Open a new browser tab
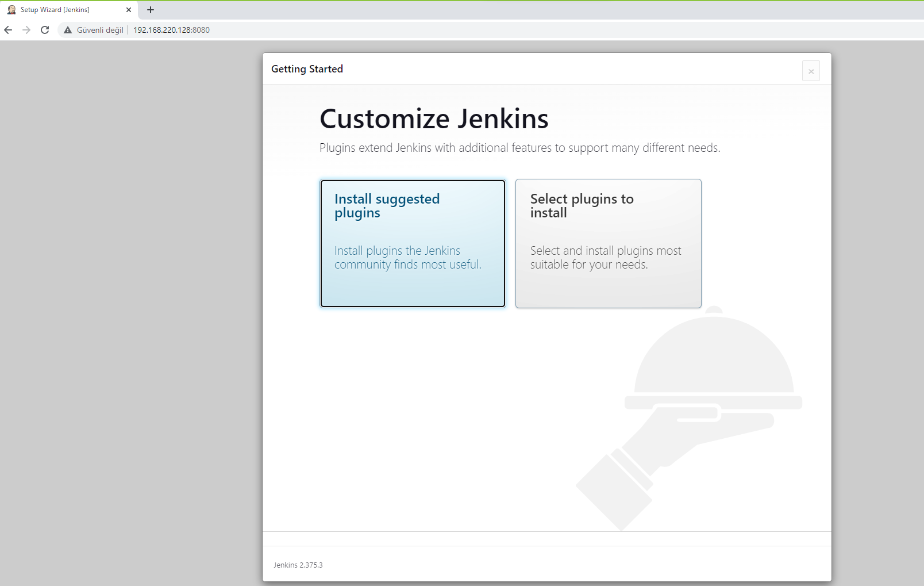Viewport: 924px width, 586px height. [x=151, y=10]
